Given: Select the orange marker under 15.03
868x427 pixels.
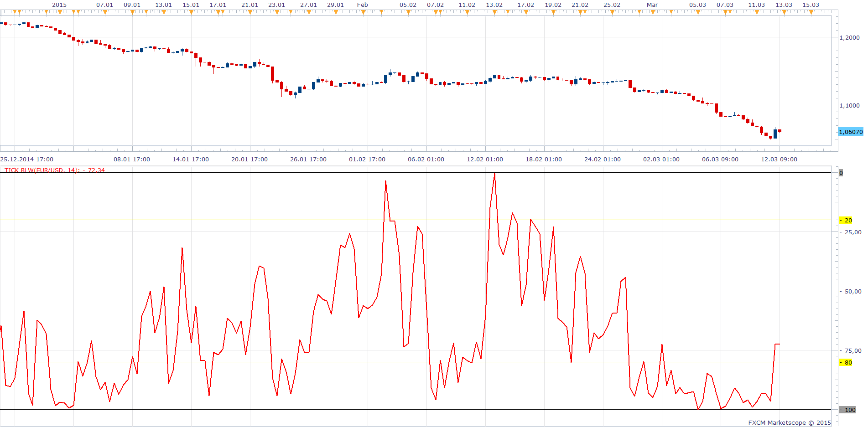Looking at the screenshot, I should coord(811,12).
